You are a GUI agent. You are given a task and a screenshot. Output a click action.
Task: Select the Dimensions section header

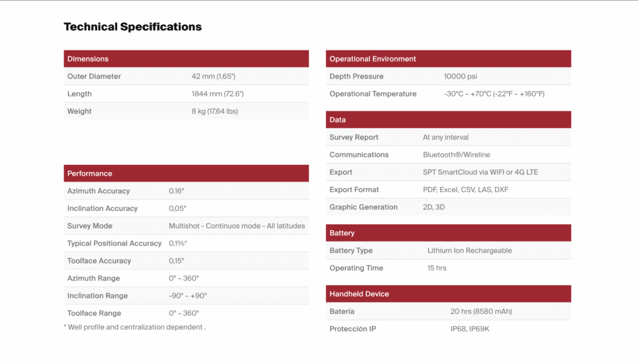click(88, 59)
